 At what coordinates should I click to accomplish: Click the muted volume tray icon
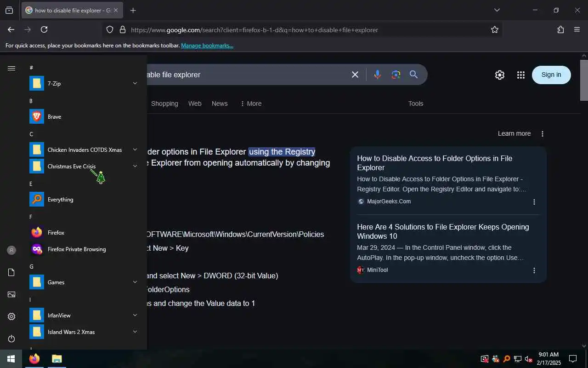click(x=528, y=359)
